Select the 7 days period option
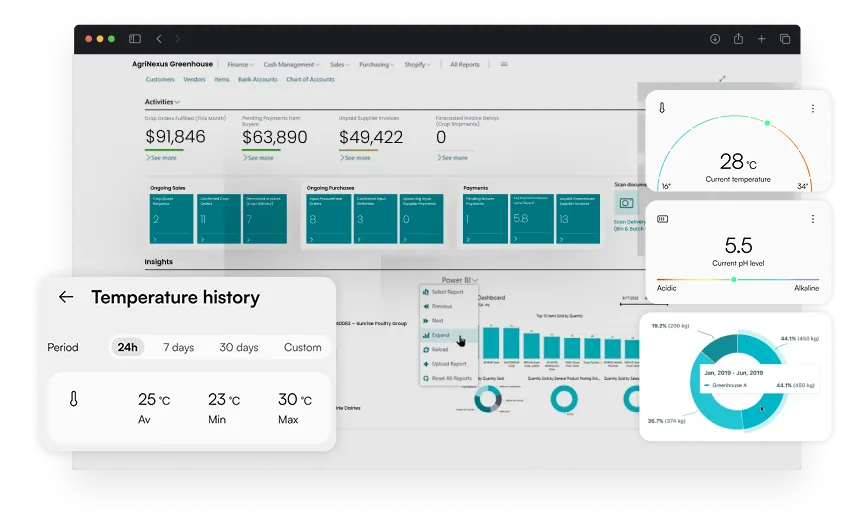 pos(179,347)
